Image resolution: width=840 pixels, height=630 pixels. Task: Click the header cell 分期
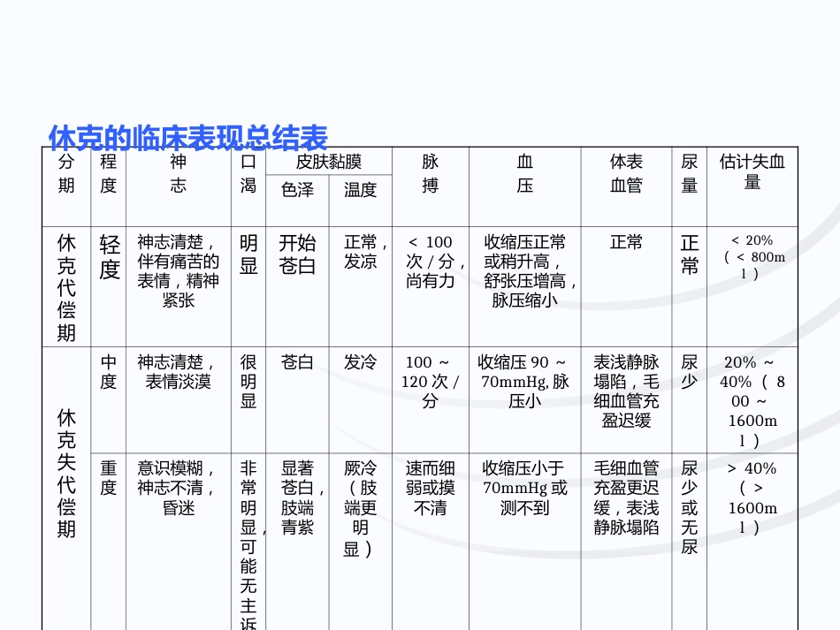66,186
